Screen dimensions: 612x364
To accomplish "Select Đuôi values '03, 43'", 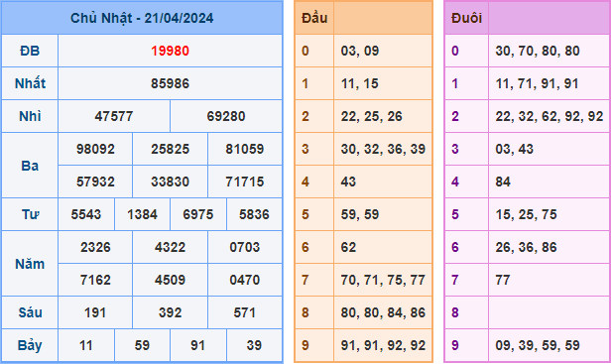I will [x=515, y=149].
